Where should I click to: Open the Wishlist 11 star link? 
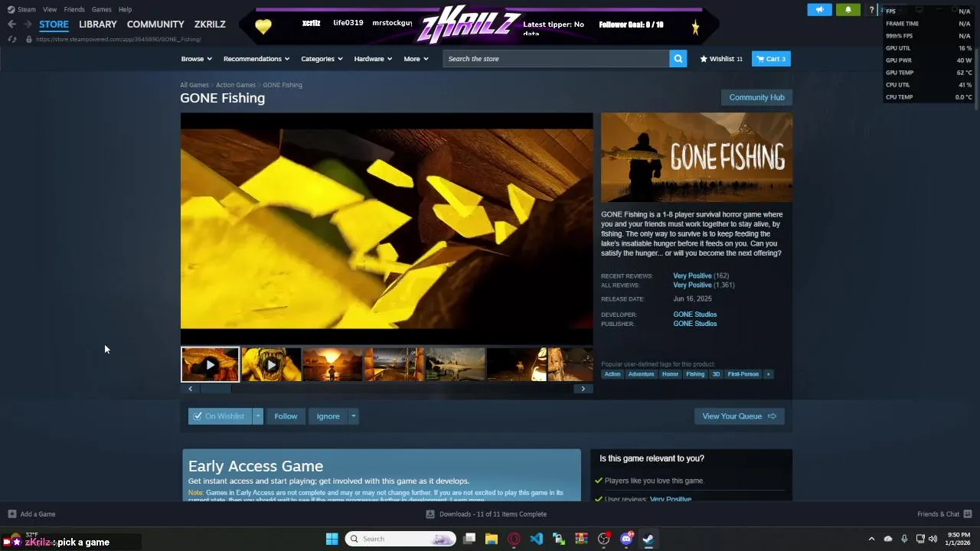(x=721, y=59)
